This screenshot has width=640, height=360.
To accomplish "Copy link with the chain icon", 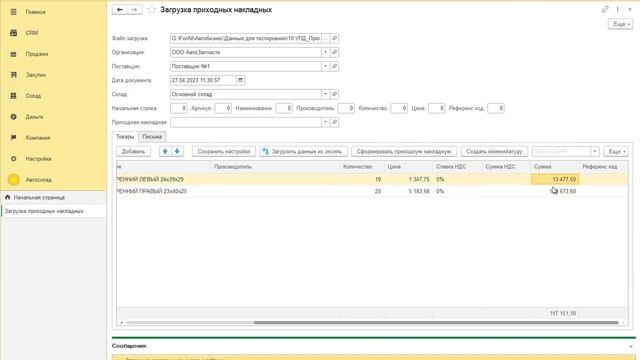I will pos(605,9).
